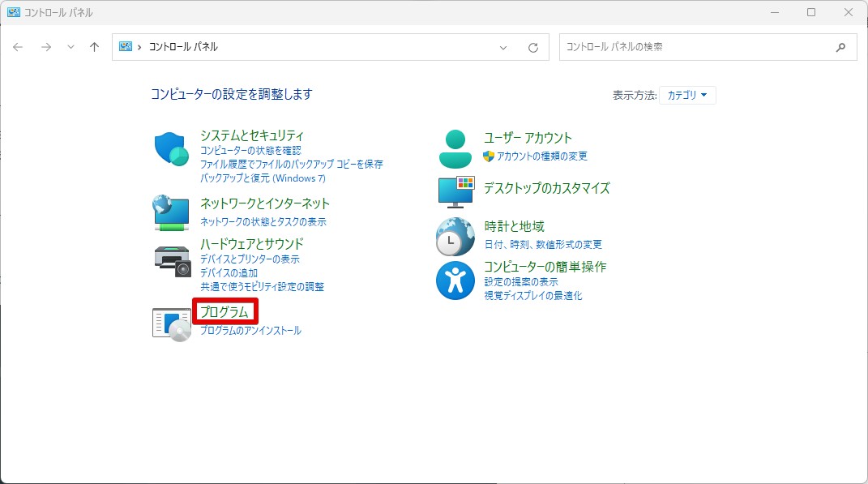This screenshot has width=868, height=484.
Task: Click the コントロール パネル breadcrumb in address bar
Action: (183, 47)
